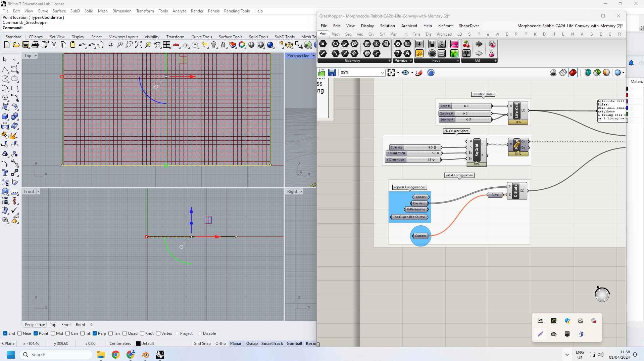Click Zoom Extents icon in Rhino toolbar
Image resolution: width=644 pixels, height=361 pixels.
click(138, 45)
